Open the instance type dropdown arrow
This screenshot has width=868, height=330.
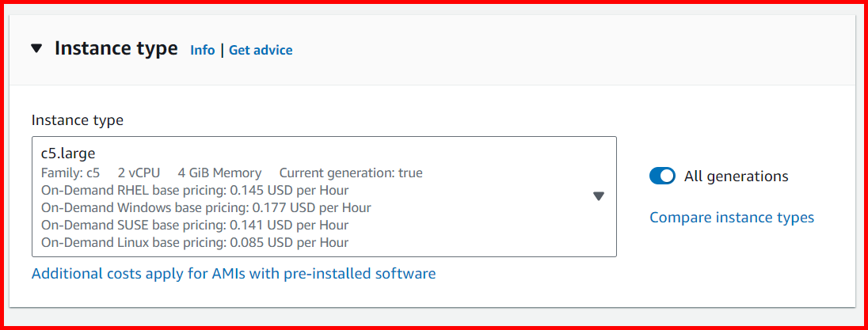tap(599, 196)
